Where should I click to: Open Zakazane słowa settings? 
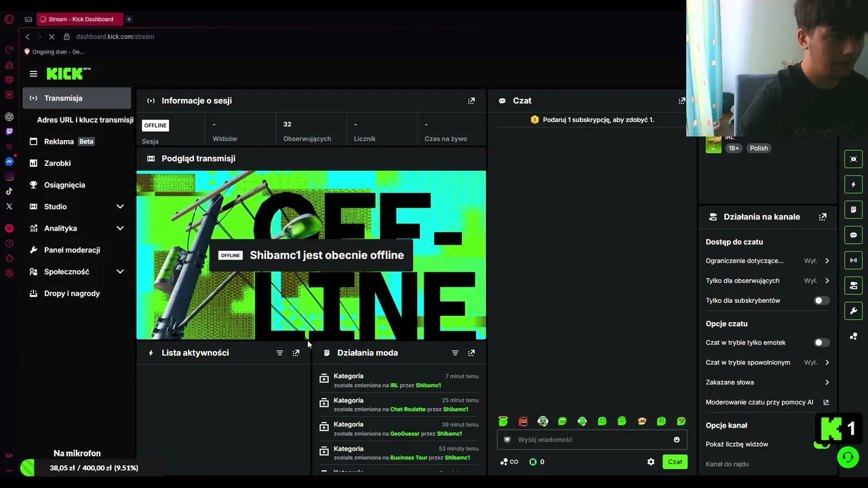pos(767,382)
